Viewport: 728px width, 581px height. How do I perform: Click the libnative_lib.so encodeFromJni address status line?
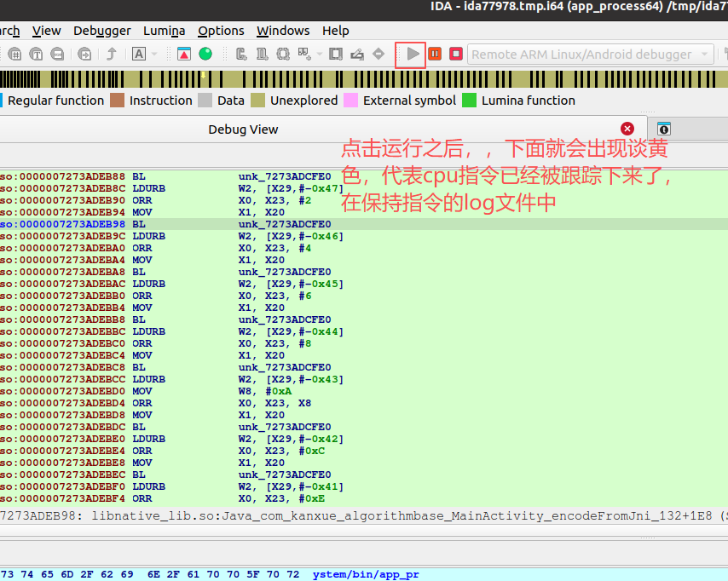[364, 516]
